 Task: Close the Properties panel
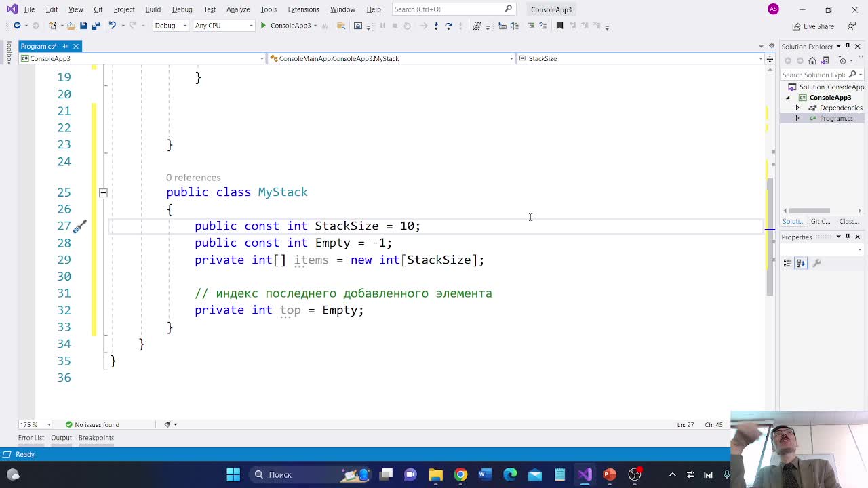[x=857, y=237]
